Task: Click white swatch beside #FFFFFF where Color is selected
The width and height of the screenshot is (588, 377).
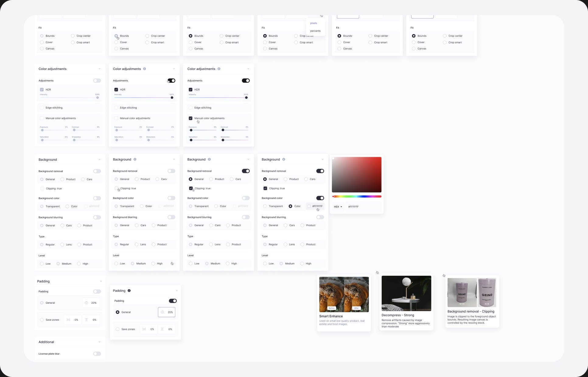Action: point(309,206)
